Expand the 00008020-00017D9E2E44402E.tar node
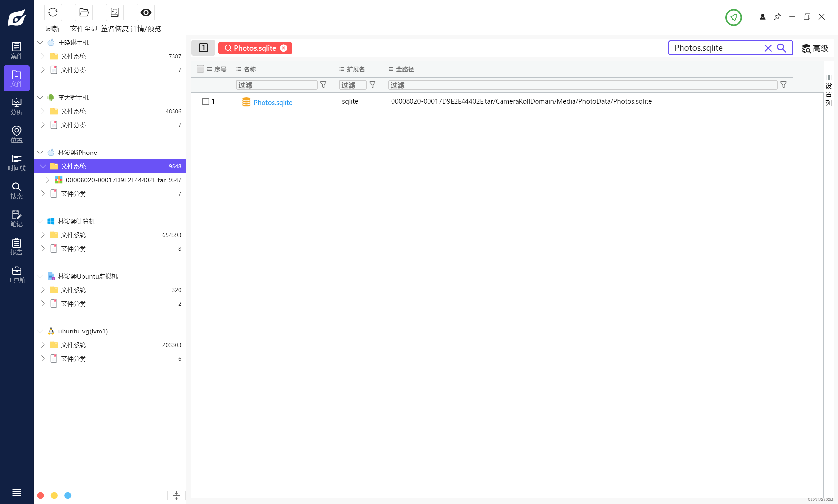The image size is (838, 504). click(48, 180)
